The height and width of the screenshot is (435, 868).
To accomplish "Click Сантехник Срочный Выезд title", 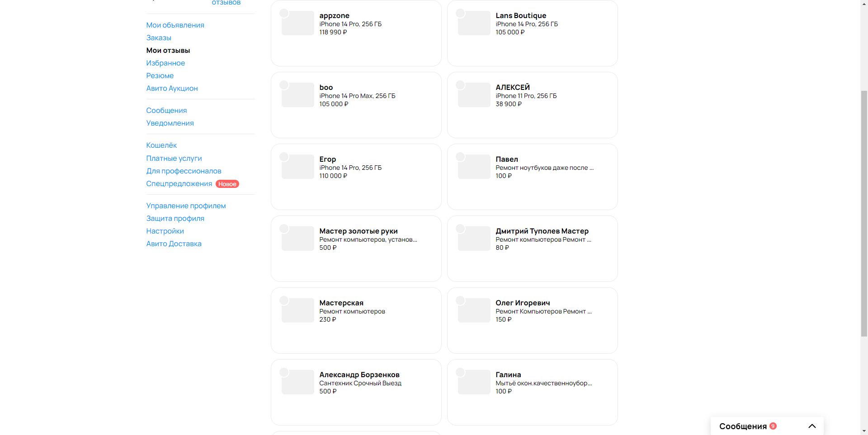I will [360, 383].
